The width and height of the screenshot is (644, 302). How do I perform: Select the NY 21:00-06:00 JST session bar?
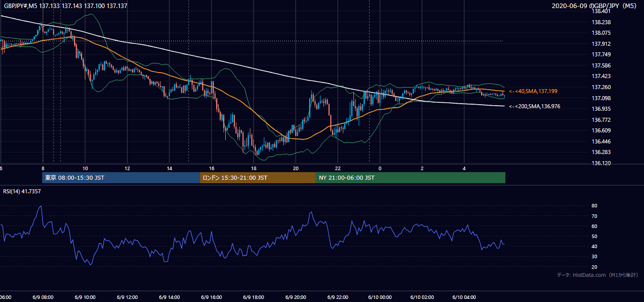411,178
